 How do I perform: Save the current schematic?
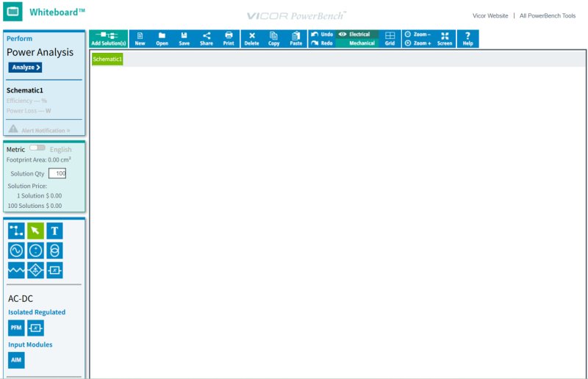coord(184,39)
